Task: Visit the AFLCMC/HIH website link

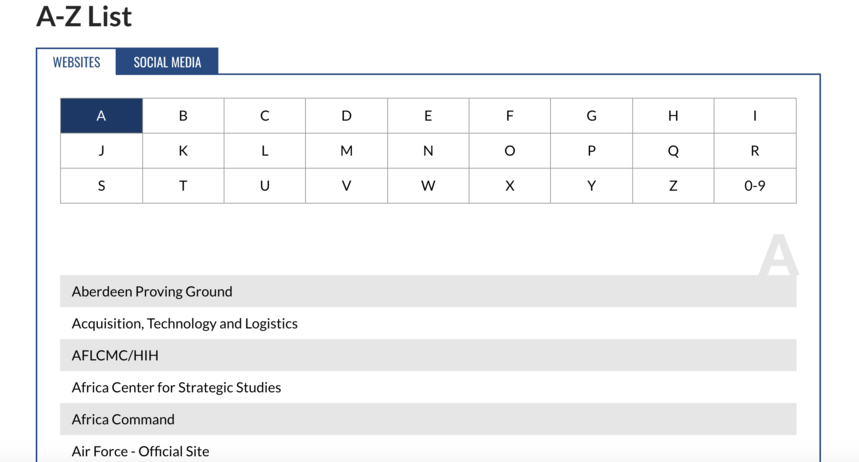Action: (x=115, y=356)
